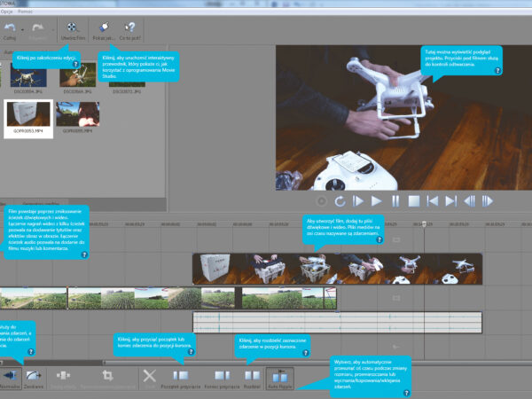Pause the video preview
532x399 pixels.
click(x=395, y=201)
